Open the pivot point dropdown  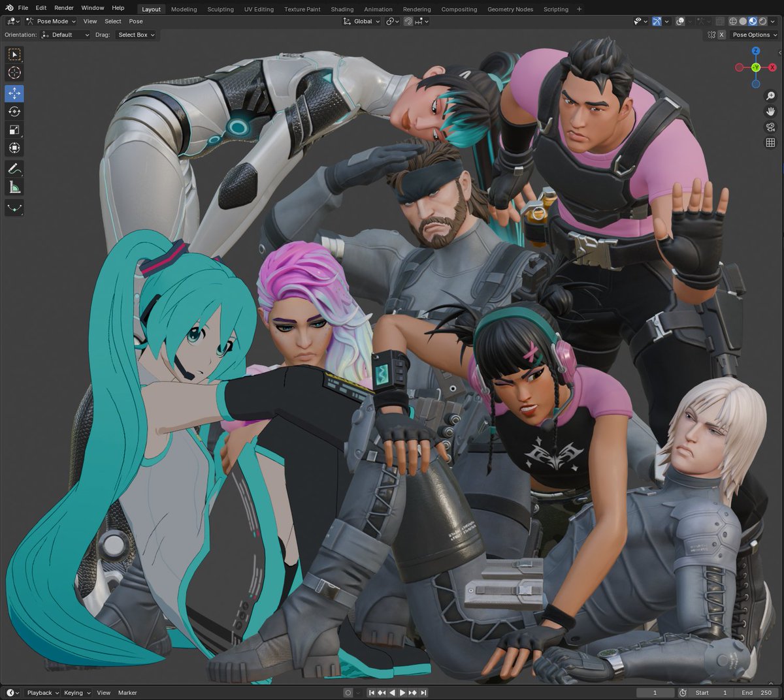[392, 21]
